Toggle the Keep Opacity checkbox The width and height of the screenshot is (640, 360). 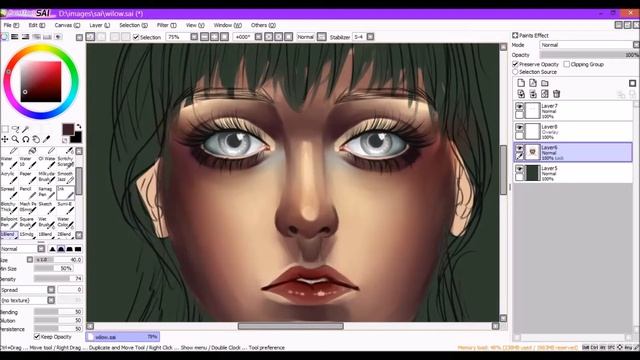[x=37, y=337]
